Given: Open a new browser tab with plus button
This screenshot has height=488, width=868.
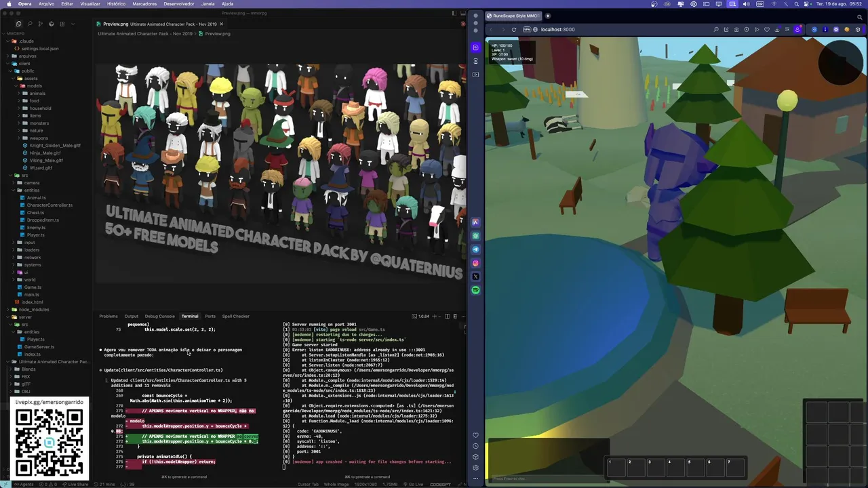Looking at the screenshot, I should coord(548,16).
